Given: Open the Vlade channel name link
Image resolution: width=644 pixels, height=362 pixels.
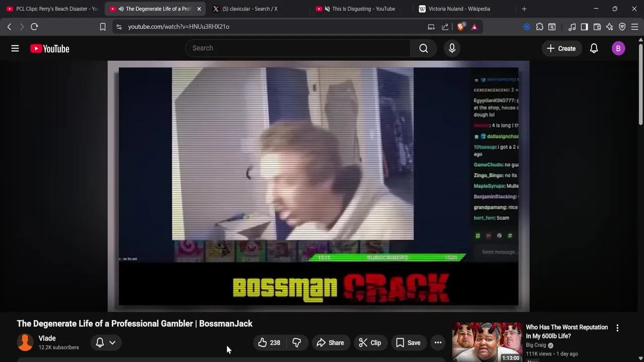Looking at the screenshot, I should pos(47,338).
